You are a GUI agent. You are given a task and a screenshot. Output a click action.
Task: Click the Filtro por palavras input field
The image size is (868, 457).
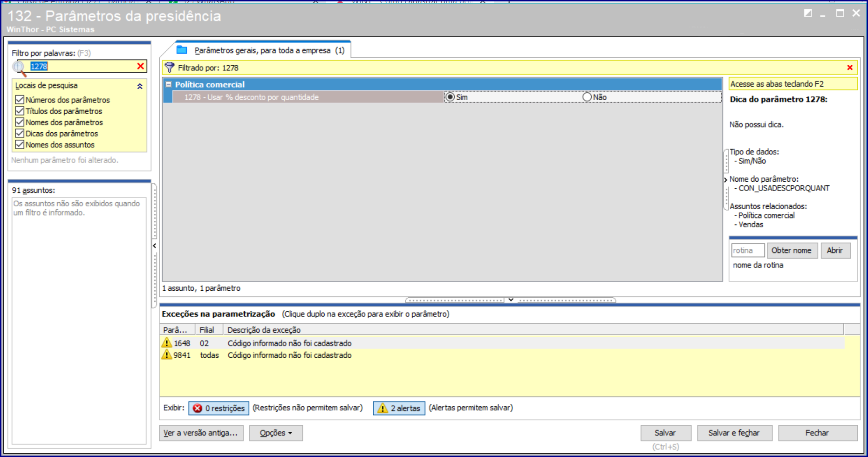[x=83, y=66]
